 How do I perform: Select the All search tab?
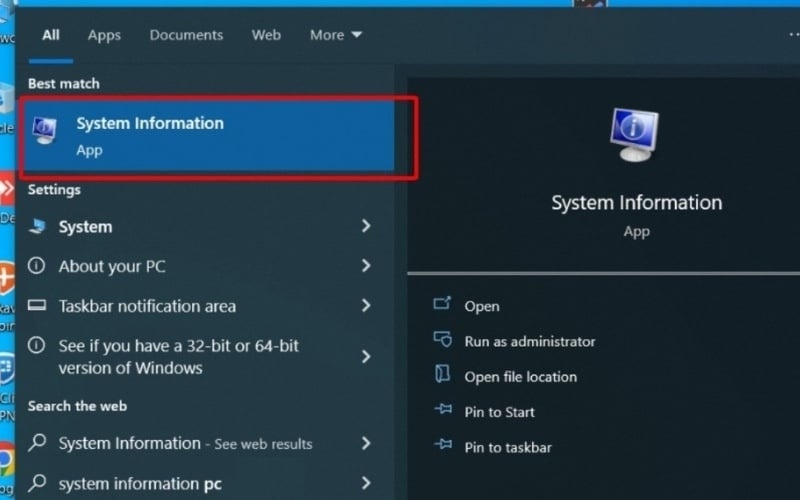[x=51, y=35]
